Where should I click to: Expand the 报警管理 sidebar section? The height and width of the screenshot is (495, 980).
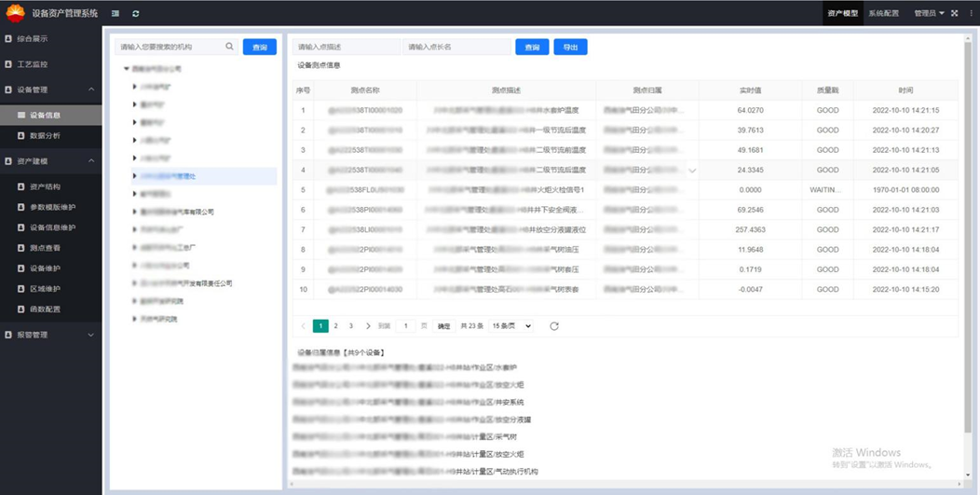coord(90,335)
